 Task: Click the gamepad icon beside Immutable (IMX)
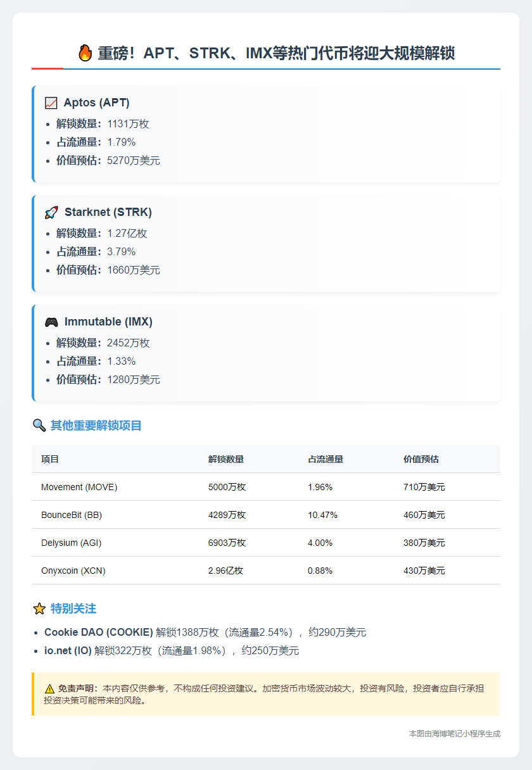click(x=51, y=322)
